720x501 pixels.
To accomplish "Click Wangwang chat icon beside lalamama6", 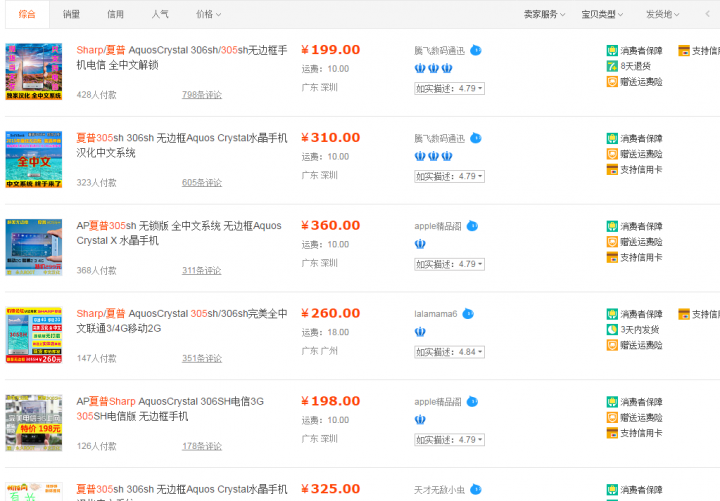I will click(468, 314).
